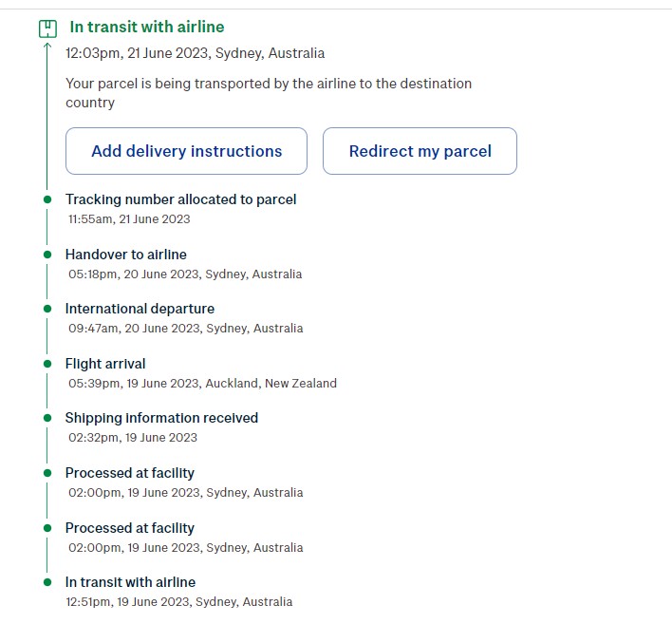Select the 09:47am, 20 June 2023 timestamp

185,329
